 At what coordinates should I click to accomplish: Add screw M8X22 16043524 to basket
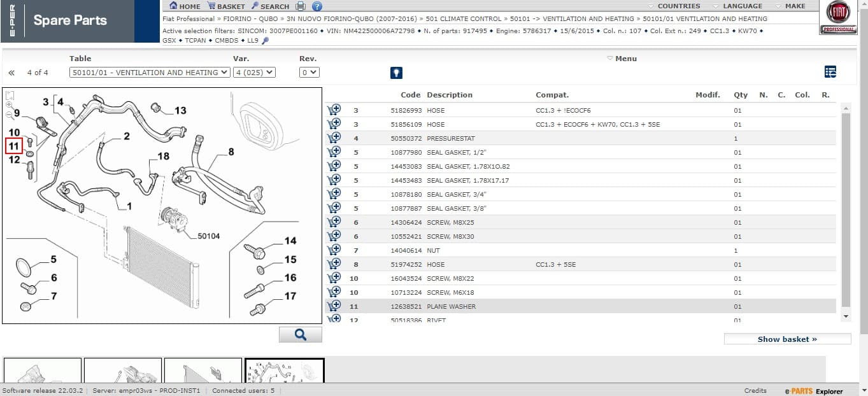334,278
